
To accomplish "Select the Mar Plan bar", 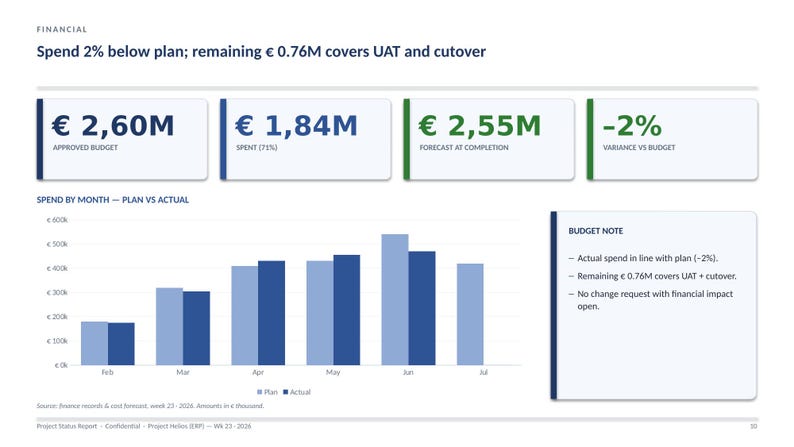I will 170,327.
